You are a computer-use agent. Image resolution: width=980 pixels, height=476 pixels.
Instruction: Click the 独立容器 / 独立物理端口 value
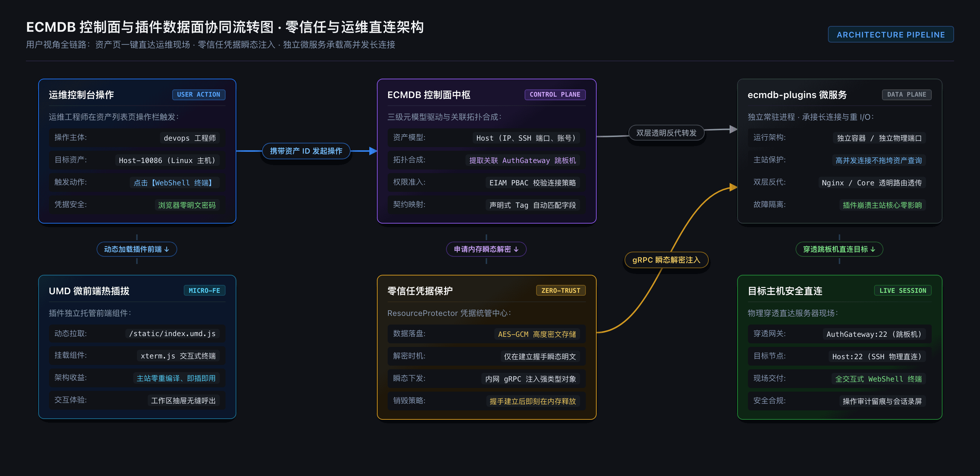coord(879,138)
